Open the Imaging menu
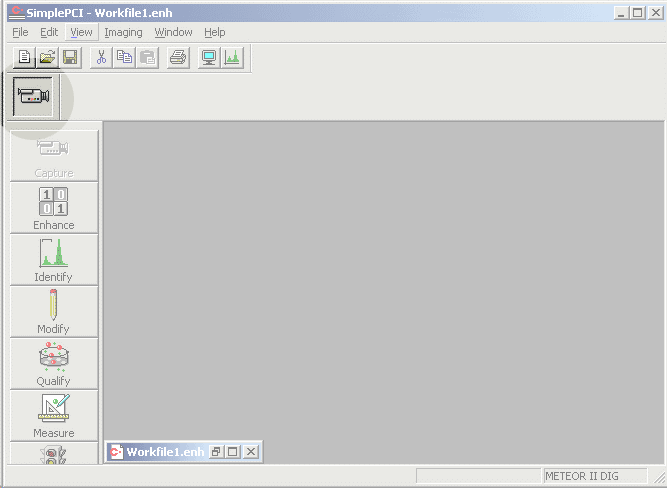The width and height of the screenshot is (667, 488). [x=123, y=32]
